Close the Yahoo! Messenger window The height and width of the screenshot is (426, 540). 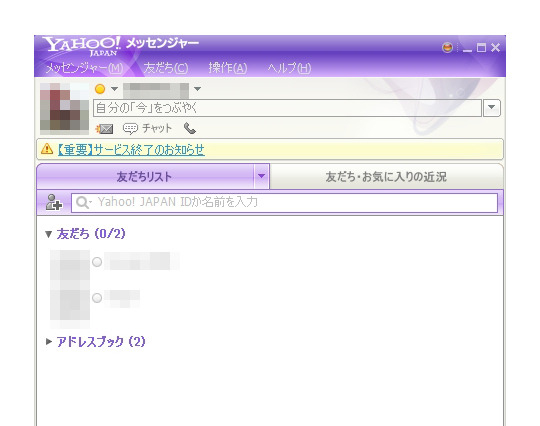(496, 48)
